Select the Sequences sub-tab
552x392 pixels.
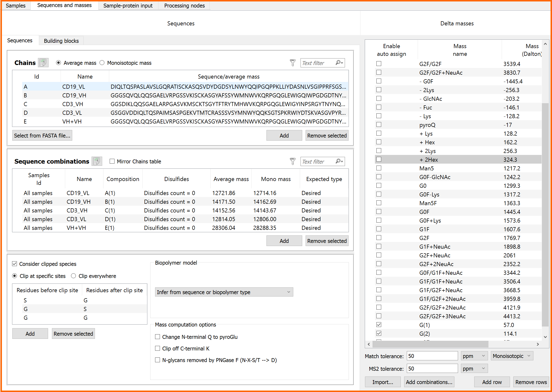[20, 40]
